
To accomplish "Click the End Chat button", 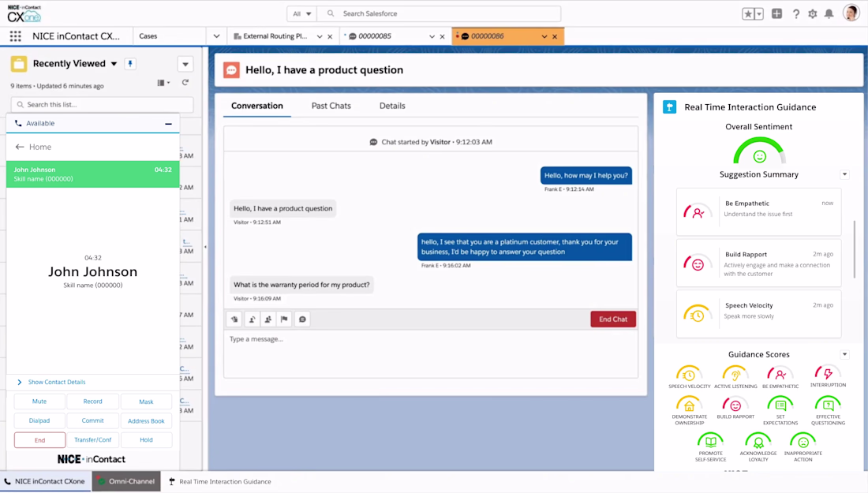I will pos(613,319).
